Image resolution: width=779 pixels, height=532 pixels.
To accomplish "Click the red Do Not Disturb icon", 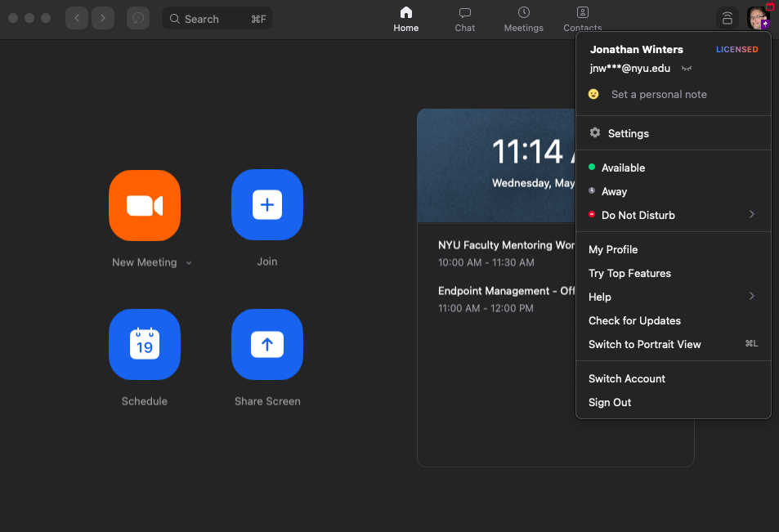I will (592, 214).
